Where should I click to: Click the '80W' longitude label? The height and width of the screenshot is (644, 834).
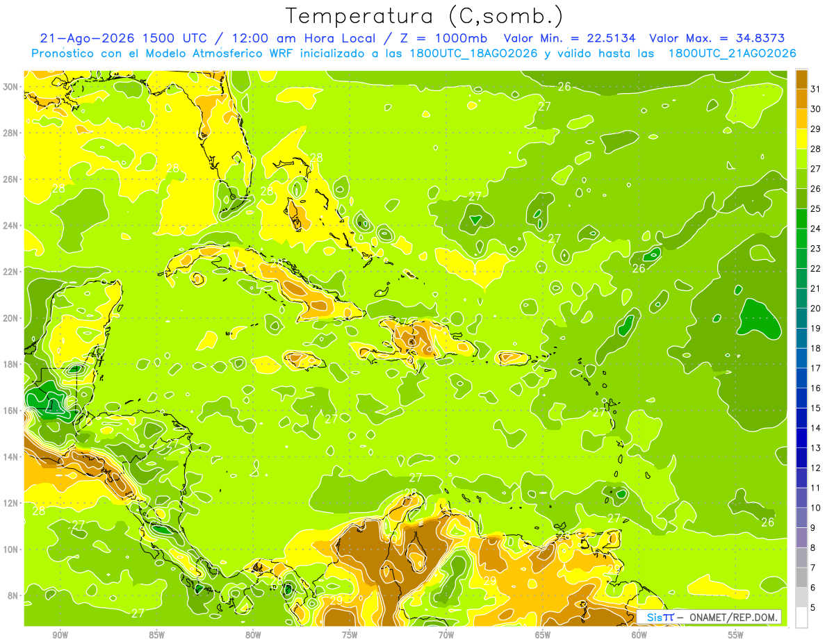tap(253, 635)
